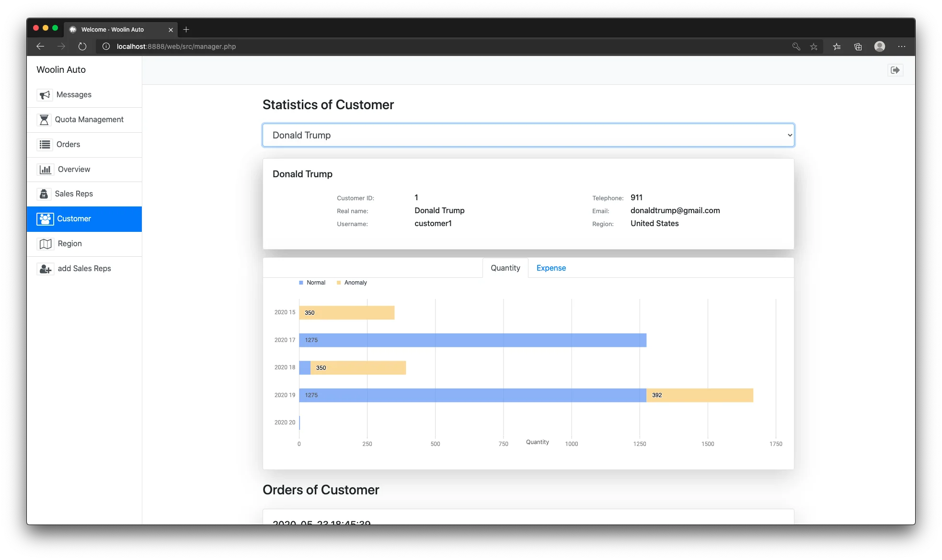This screenshot has width=942, height=560.
Task: Bookmark page with star icon
Action: pos(814,46)
